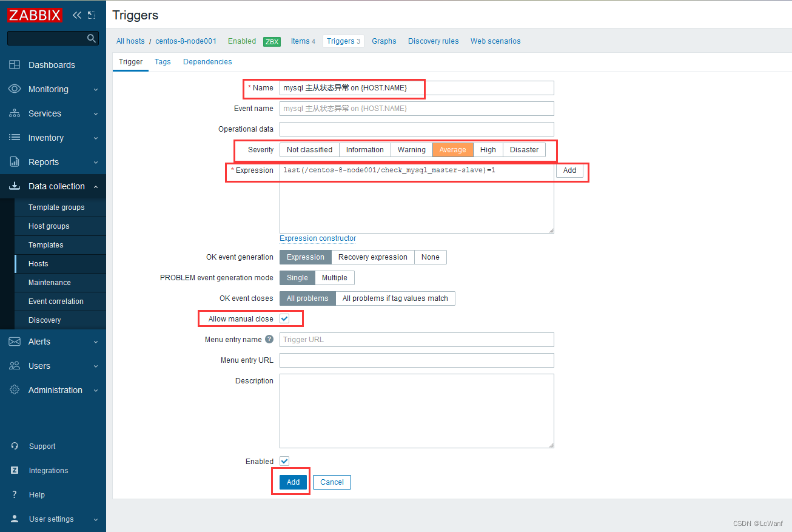This screenshot has height=532, width=792.
Task: Open the centos-8-node001 host link
Action: pyautogui.click(x=186, y=41)
